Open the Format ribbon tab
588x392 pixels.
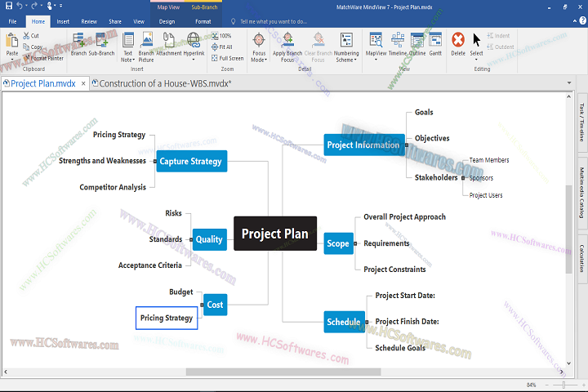[x=203, y=22]
